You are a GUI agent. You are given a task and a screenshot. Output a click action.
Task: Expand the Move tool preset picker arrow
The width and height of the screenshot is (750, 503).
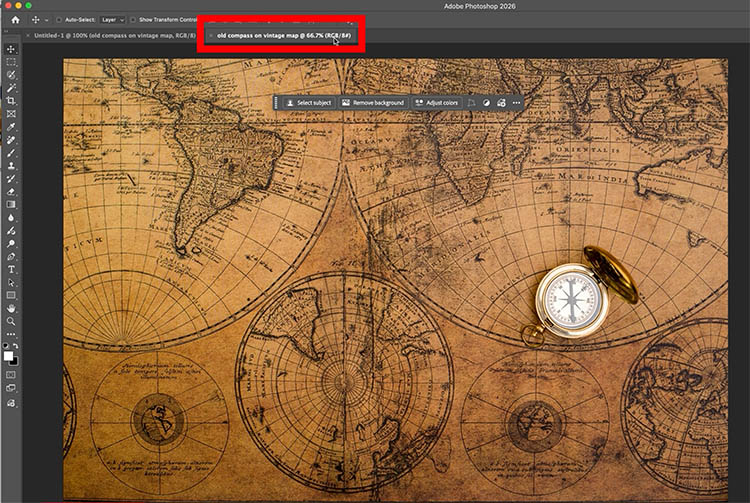tap(47, 19)
